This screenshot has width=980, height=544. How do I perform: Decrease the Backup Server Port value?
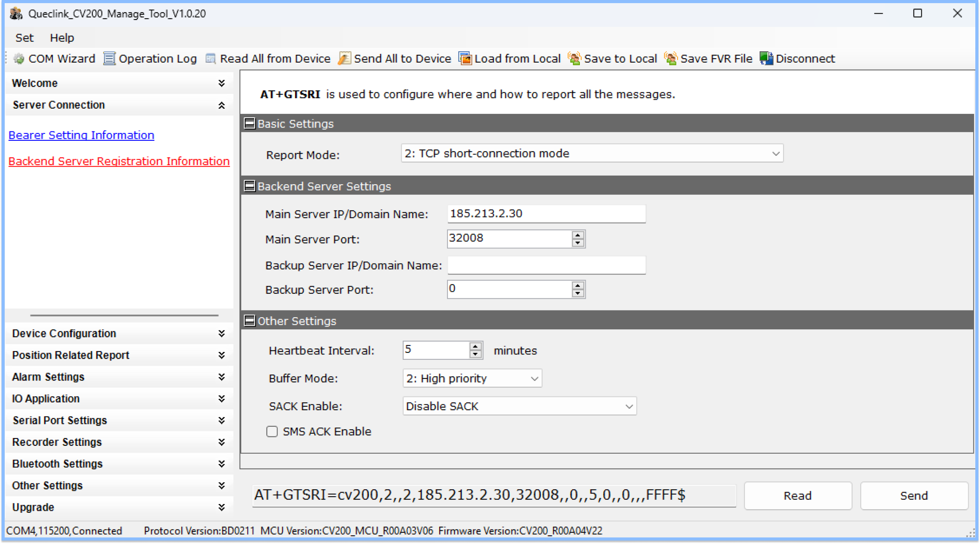(x=578, y=293)
